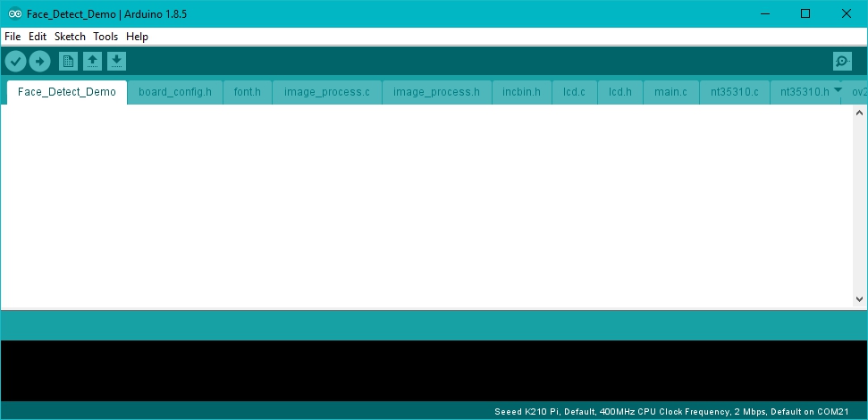The image size is (868, 420).
Task: Click the Seeed K210 Pi board status text
Action: tap(671, 412)
